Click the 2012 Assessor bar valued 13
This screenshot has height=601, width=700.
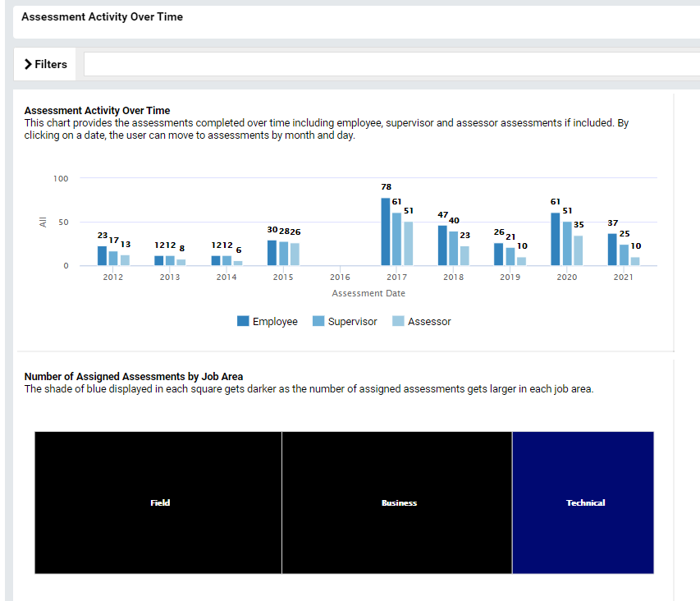(125, 260)
